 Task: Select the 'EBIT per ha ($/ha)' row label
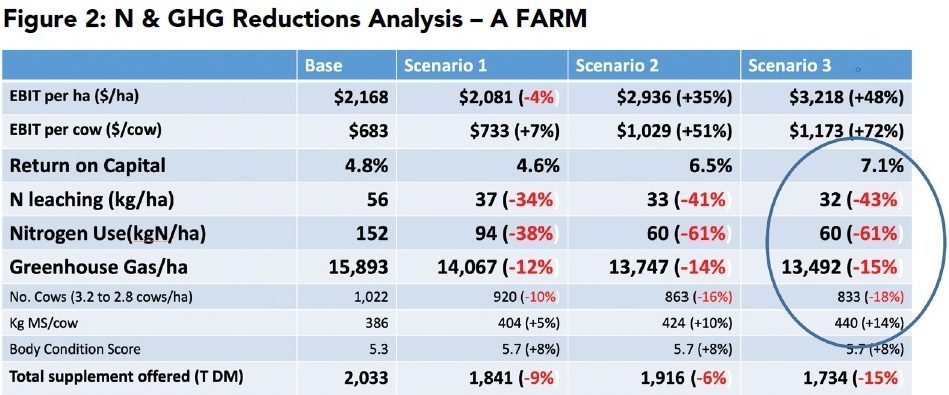click(74, 97)
